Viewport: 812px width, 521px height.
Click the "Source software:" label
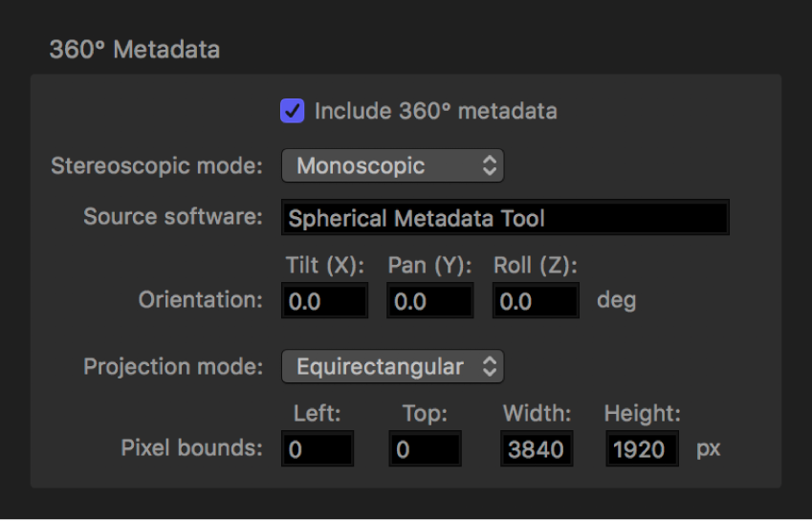click(173, 217)
